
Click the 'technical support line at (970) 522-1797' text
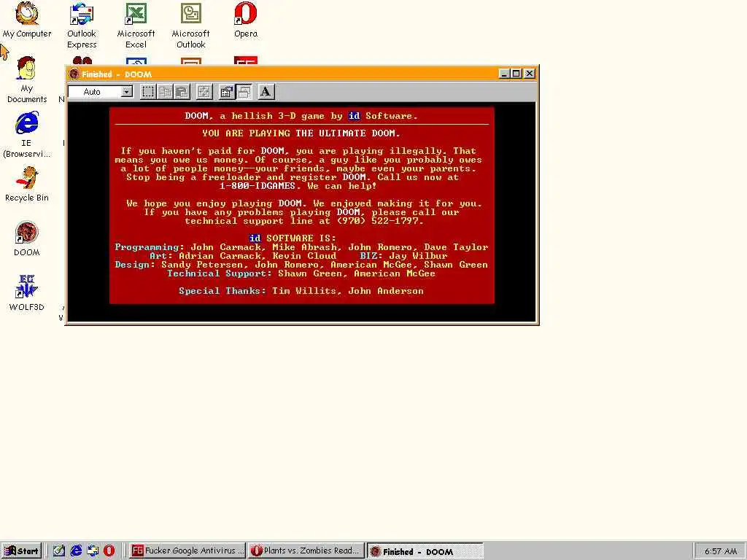click(304, 221)
